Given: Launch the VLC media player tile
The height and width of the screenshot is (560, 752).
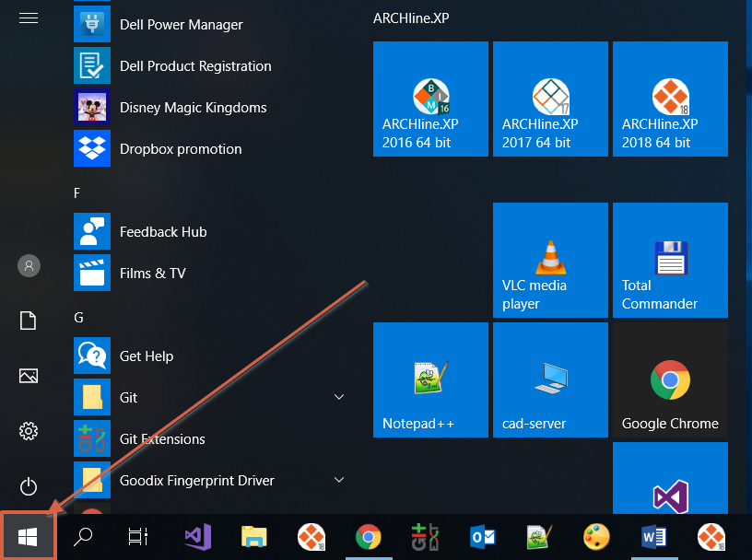Looking at the screenshot, I should pyautogui.click(x=550, y=260).
